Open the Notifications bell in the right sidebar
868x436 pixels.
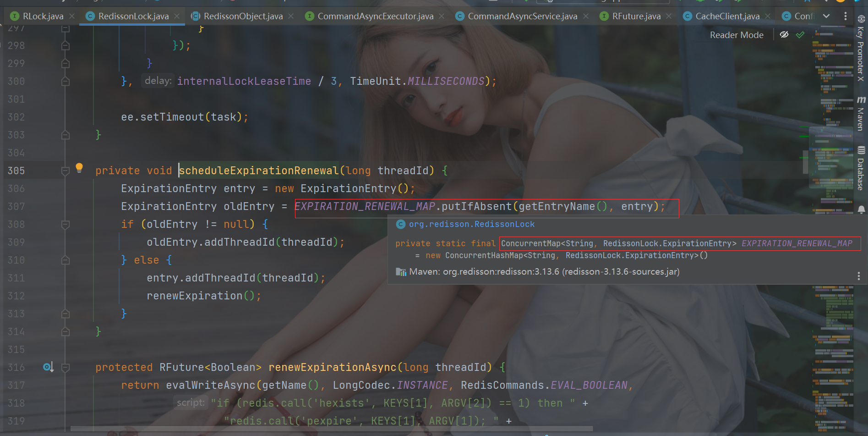861,210
